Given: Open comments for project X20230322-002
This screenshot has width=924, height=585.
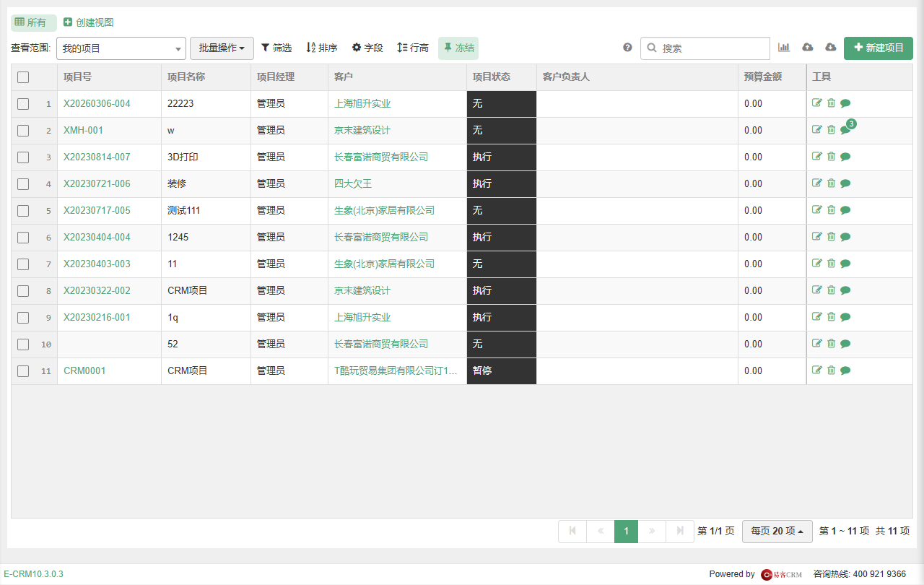Looking at the screenshot, I should tap(845, 290).
